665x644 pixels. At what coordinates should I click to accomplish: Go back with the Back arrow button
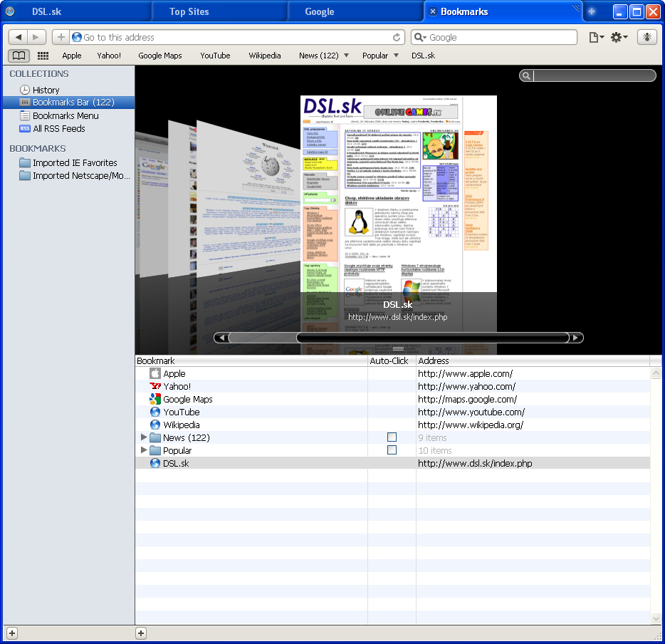[x=19, y=37]
